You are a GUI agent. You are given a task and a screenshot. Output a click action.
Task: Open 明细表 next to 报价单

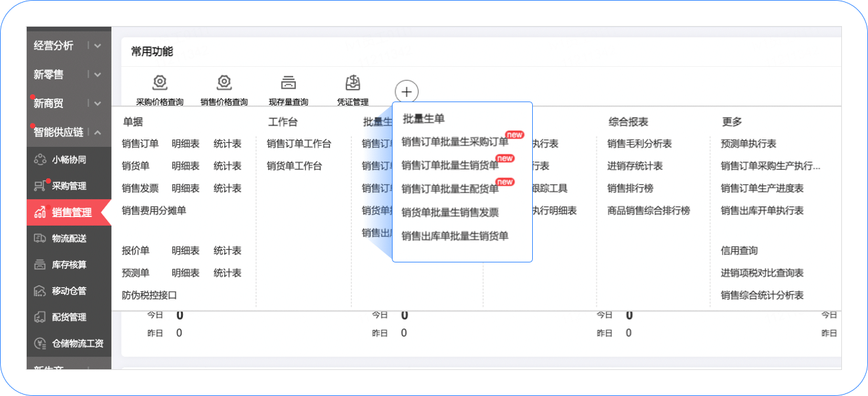click(x=186, y=250)
